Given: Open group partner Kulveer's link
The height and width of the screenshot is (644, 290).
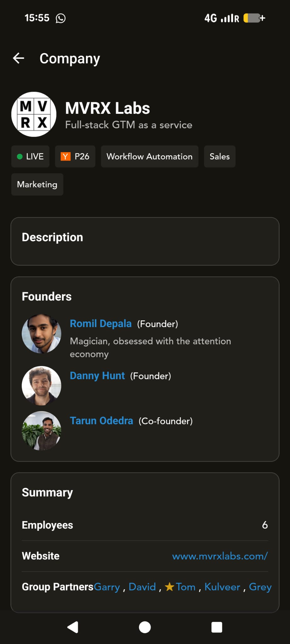Looking at the screenshot, I should tap(222, 587).
